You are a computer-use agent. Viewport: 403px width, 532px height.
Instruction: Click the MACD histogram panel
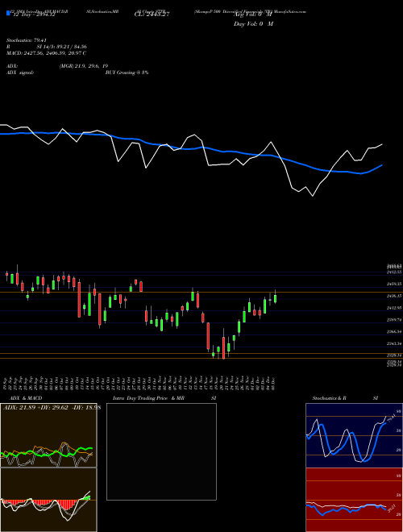click(48, 500)
